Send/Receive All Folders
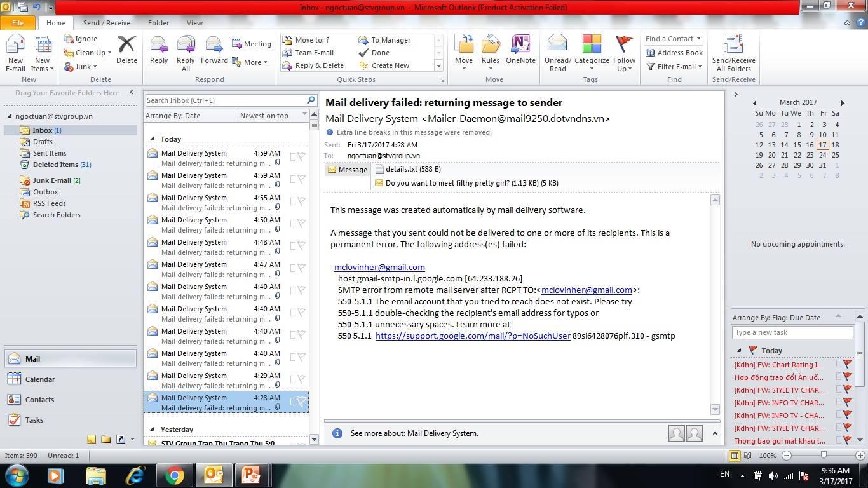Screen dimensions: 868x488 click(733, 53)
